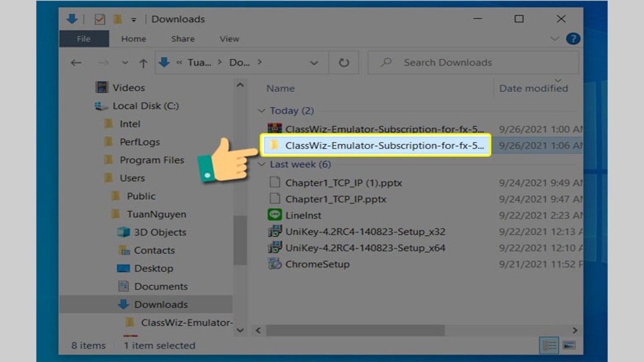Click the horizontal scroll right arrow
This screenshot has height=362, width=644.
(x=575, y=330)
